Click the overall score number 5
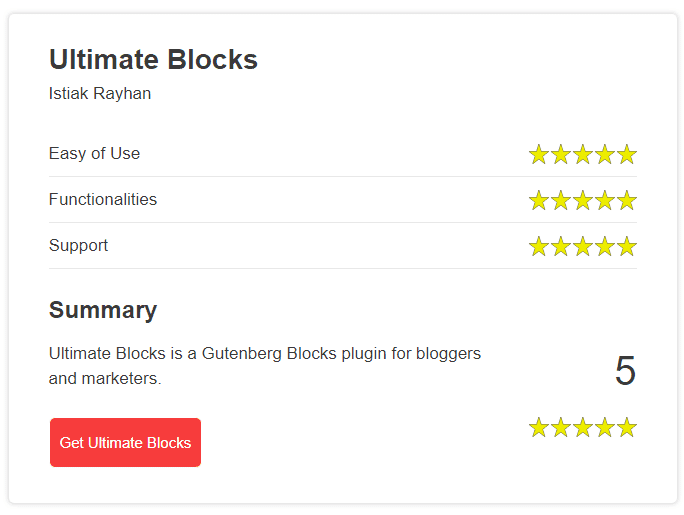Viewport: 684px width, 515px height. tap(625, 371)
